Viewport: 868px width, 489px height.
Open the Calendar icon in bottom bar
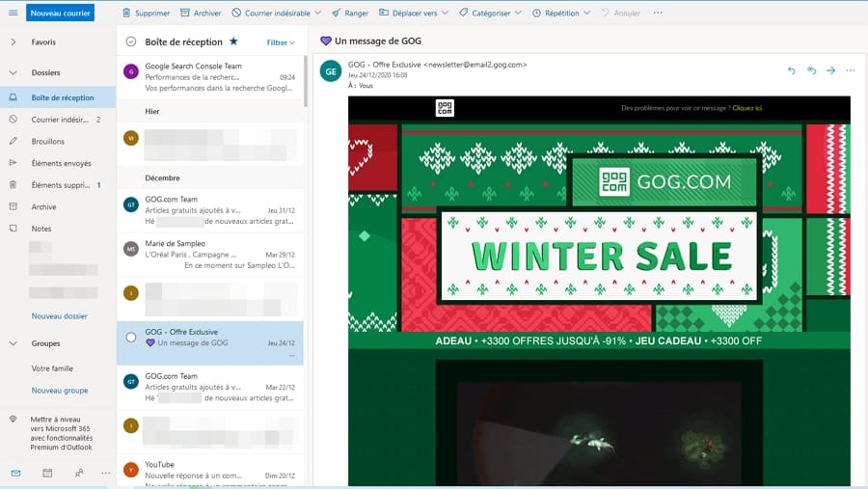pos(47,473)
